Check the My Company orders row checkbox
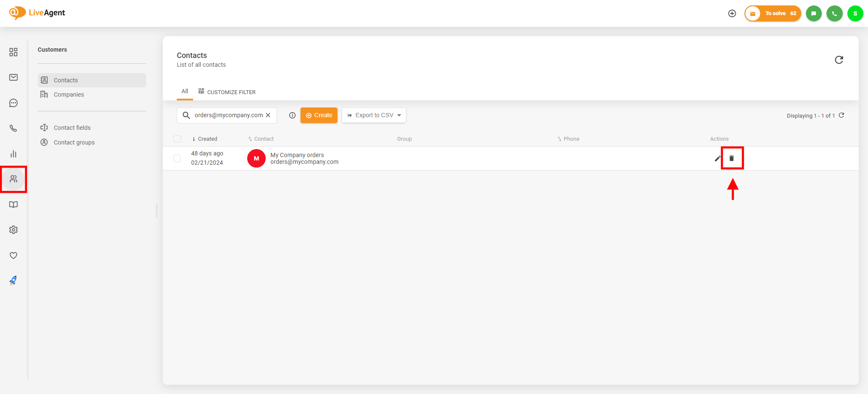Image resolution: width=868 pixels, height=394 pixels. tap(177, 158)
